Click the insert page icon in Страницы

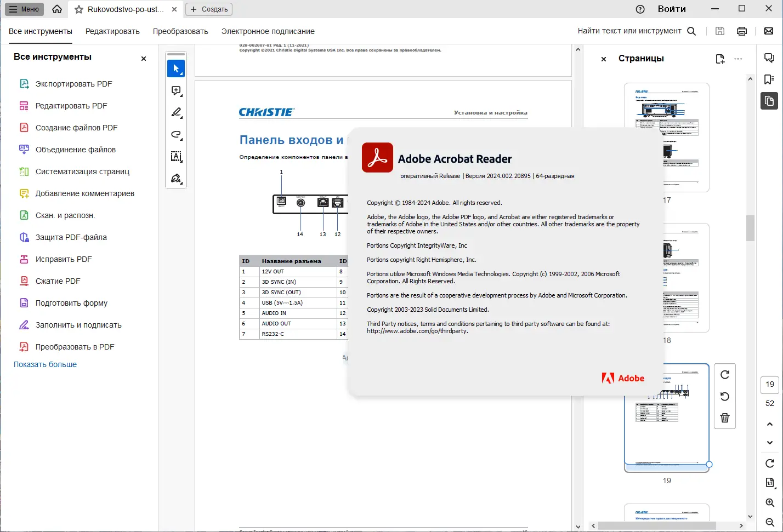point(720,59)
